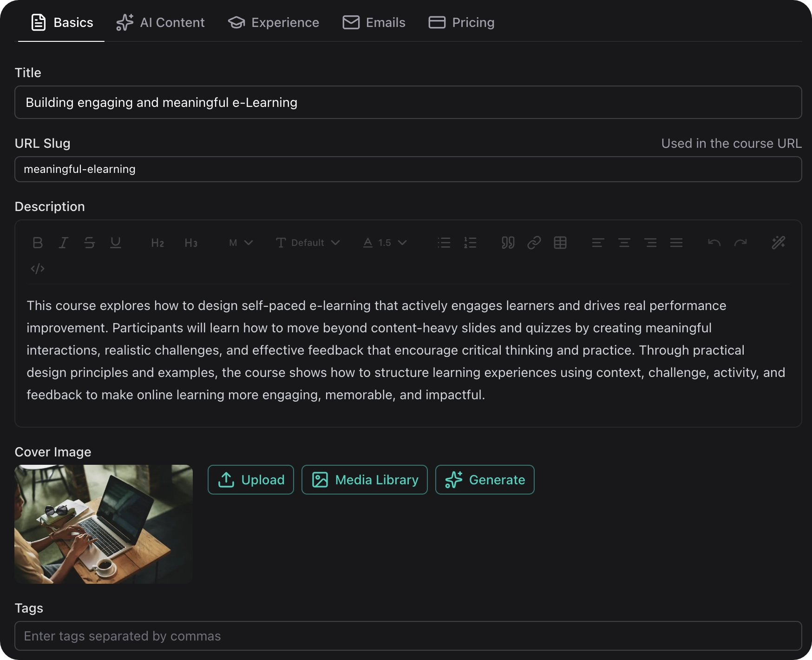
Task: Apply italic formatting
Action: pos(63,242)
